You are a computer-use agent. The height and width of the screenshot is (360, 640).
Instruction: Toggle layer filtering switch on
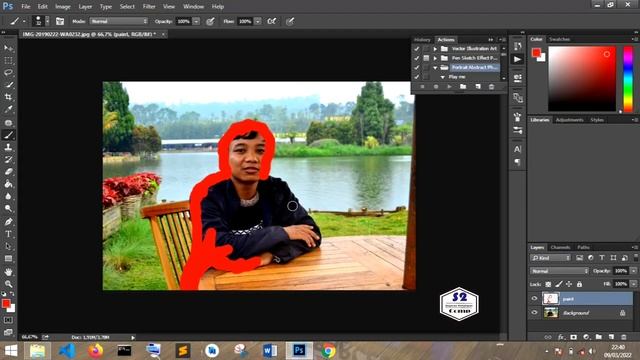coord(636,258)
